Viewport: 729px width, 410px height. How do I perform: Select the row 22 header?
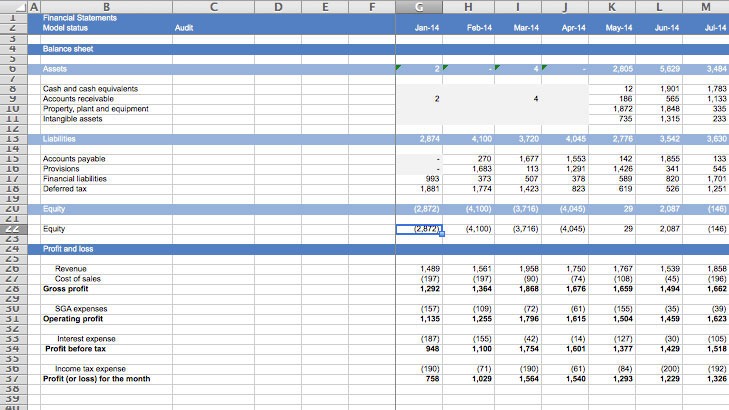tap(12, 229)
